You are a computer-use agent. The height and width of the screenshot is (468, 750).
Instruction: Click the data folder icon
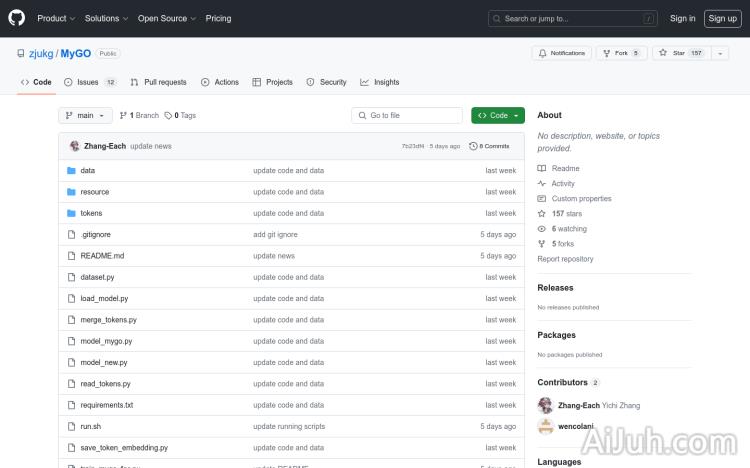[71, 171]
